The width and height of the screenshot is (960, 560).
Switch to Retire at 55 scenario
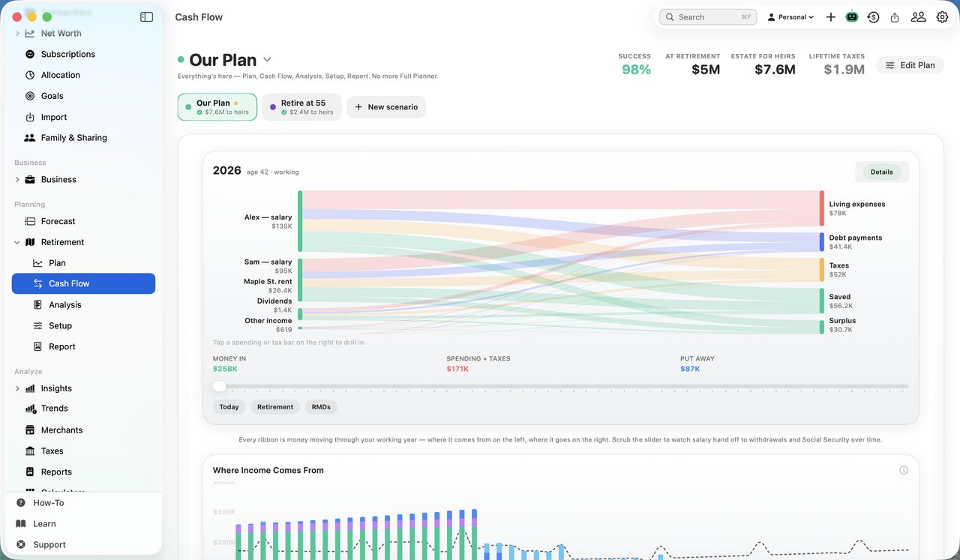(x=301, y=107)
